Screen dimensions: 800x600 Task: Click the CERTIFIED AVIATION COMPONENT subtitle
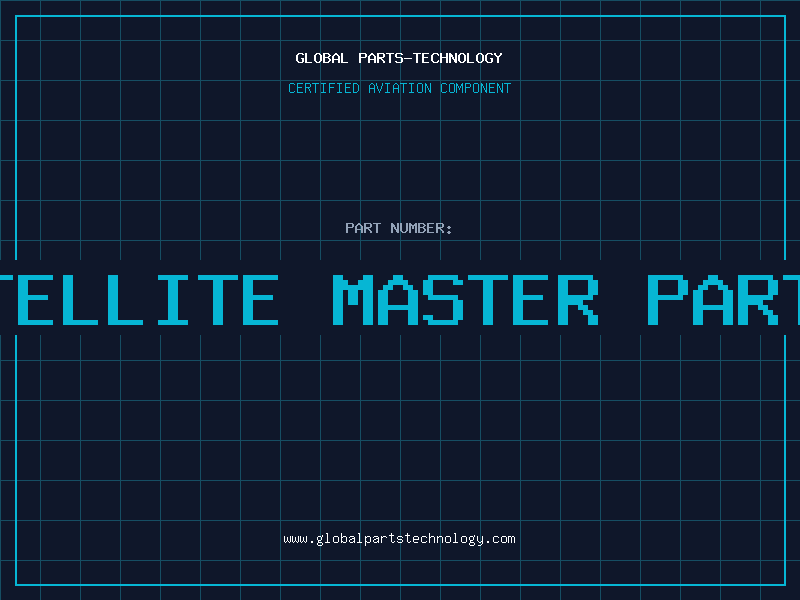click(x=399, y=88)
